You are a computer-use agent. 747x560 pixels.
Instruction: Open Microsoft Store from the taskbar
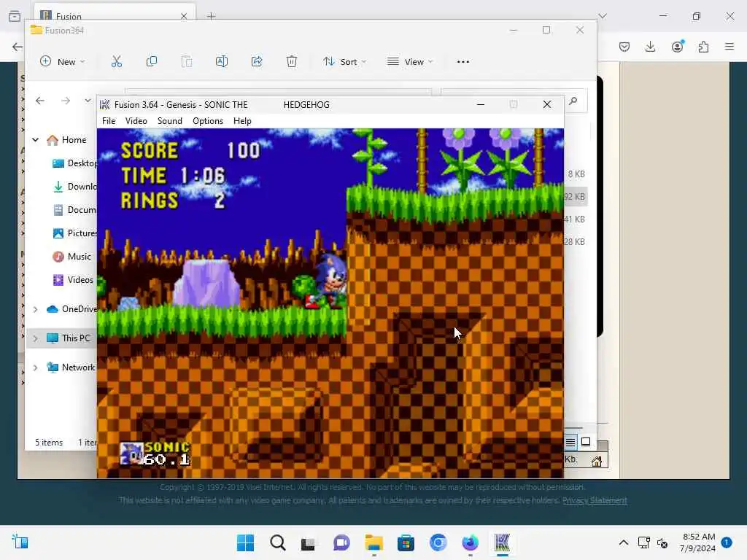point(406,542)
